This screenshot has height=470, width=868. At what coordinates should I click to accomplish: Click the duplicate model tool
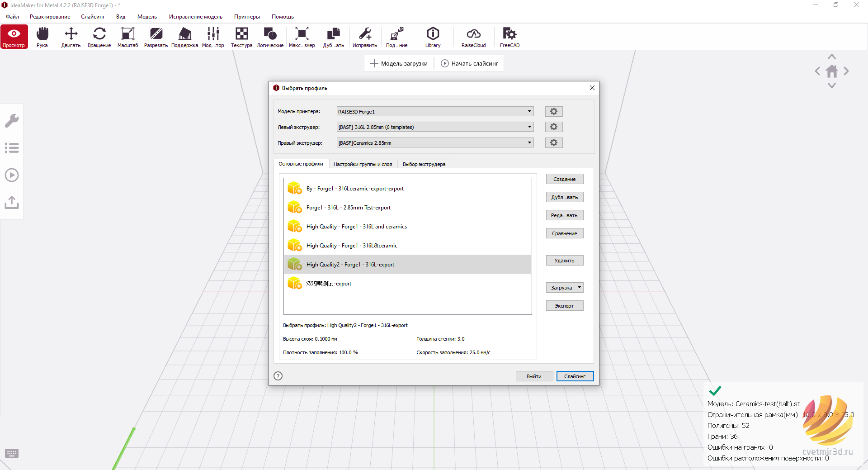point(334,37)
